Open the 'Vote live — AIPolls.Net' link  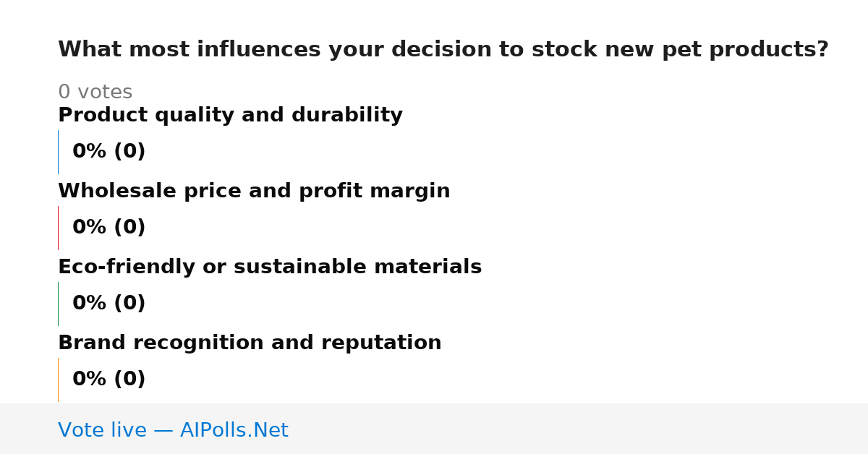click(173, 431)
